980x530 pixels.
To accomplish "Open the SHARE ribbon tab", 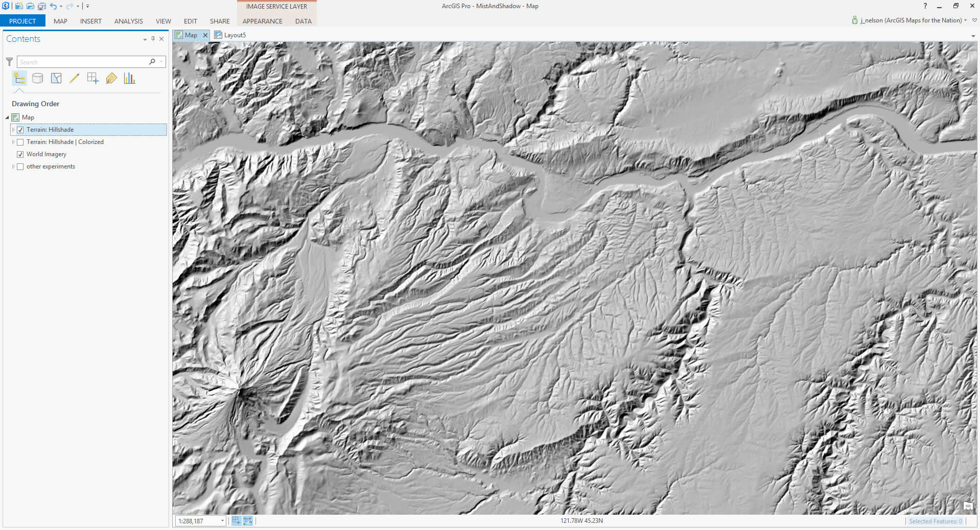I will click(220, 21).
